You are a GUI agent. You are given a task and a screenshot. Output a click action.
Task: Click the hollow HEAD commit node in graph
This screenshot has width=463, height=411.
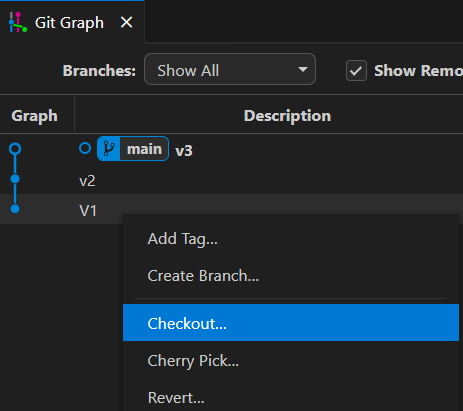(15, 149)
